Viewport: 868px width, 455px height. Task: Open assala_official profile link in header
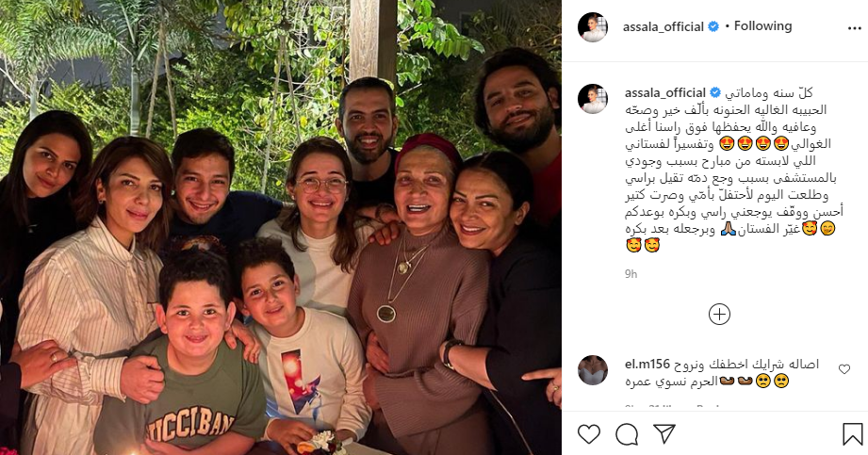663,26
